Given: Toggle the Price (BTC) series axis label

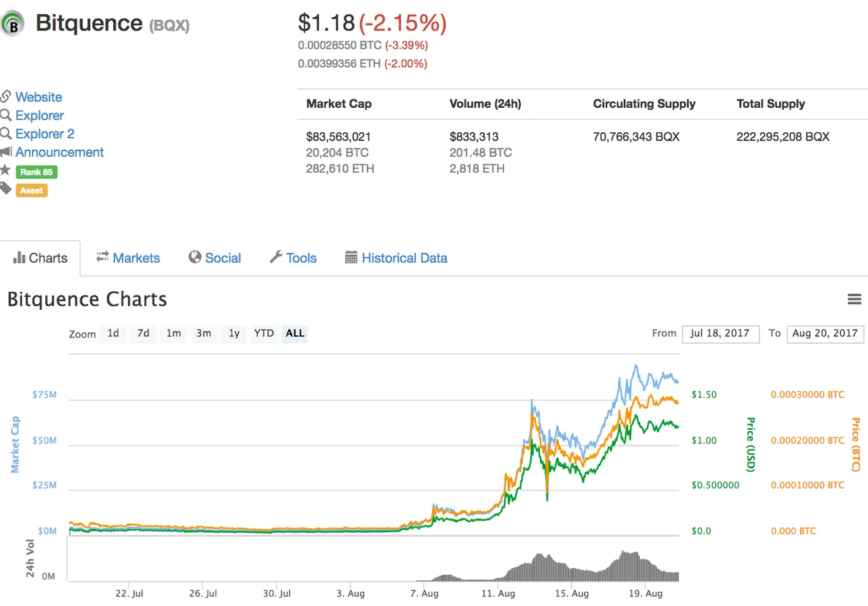Looking at the screenshot, I should (x=856, y=444).
